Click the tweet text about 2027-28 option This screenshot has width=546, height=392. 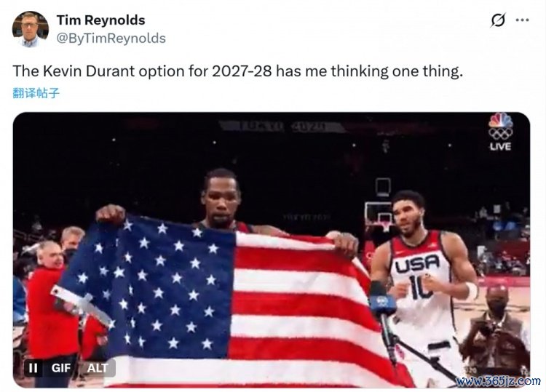click(238, 71)
